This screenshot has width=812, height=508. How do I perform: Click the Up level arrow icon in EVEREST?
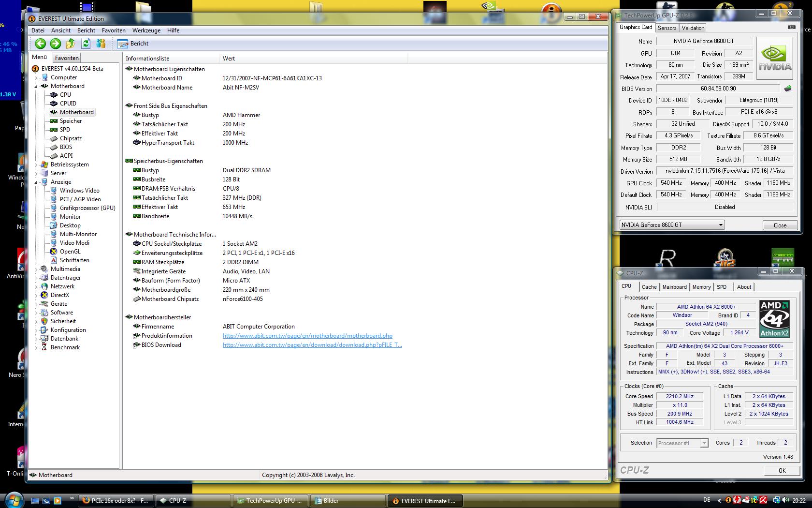[x=71, y=44]
